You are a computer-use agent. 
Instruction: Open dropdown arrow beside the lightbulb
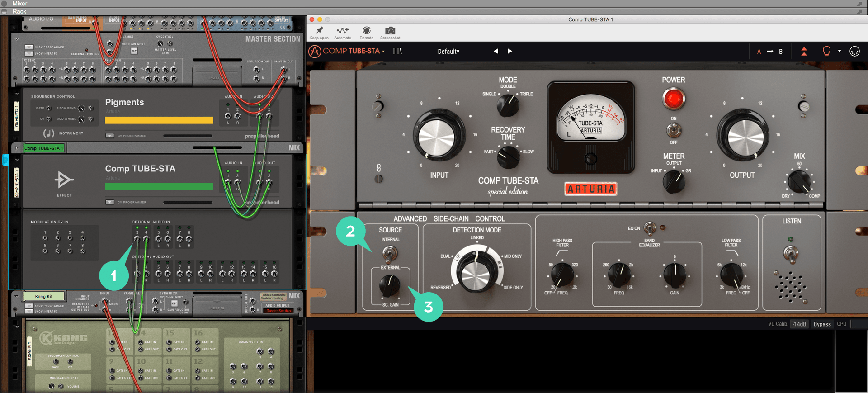(840, 51)
